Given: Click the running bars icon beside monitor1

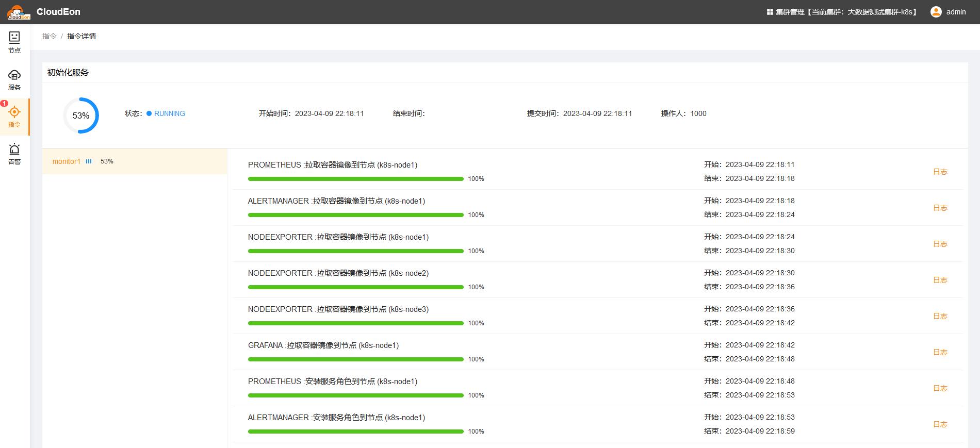Looking at the screenshot, I should point(89,161).
